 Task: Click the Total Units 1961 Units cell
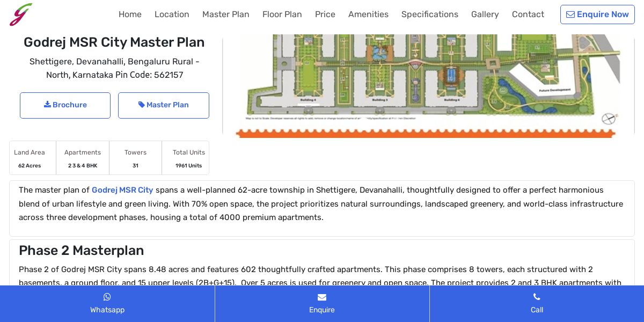186,158
